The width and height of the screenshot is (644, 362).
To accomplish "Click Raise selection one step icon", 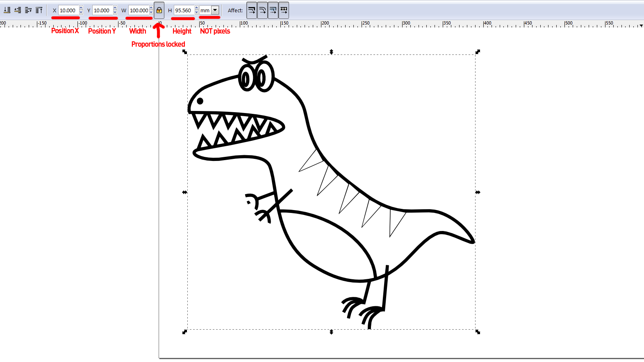I will [x=28, y=10].
